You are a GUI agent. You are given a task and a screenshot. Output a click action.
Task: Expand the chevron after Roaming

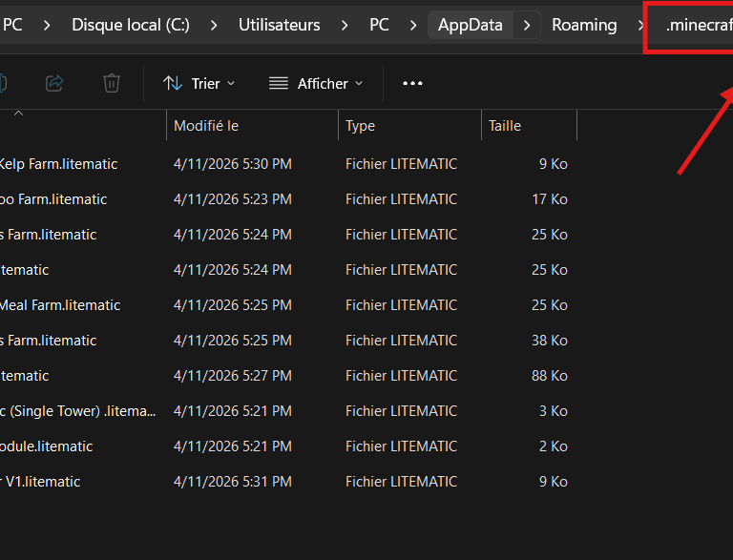(639, 25)
